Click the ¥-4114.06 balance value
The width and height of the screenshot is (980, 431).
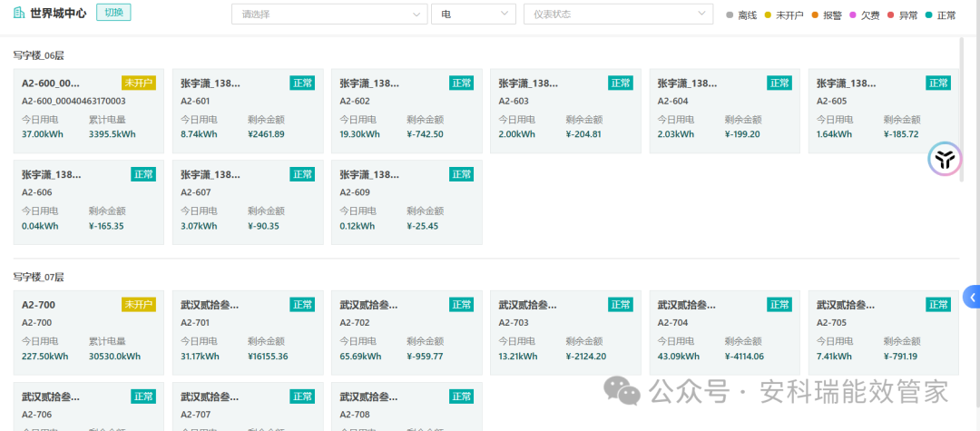click(746, 357)
